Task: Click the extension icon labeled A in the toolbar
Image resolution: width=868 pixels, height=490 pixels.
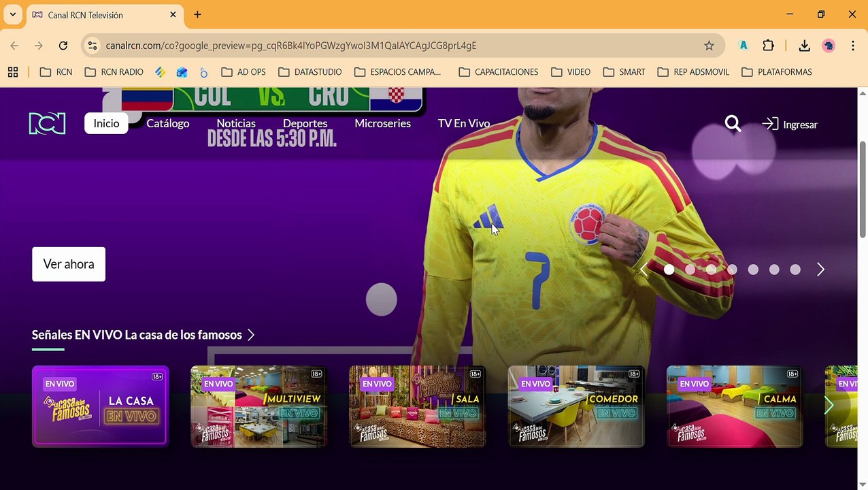Action: click(744, 46)
